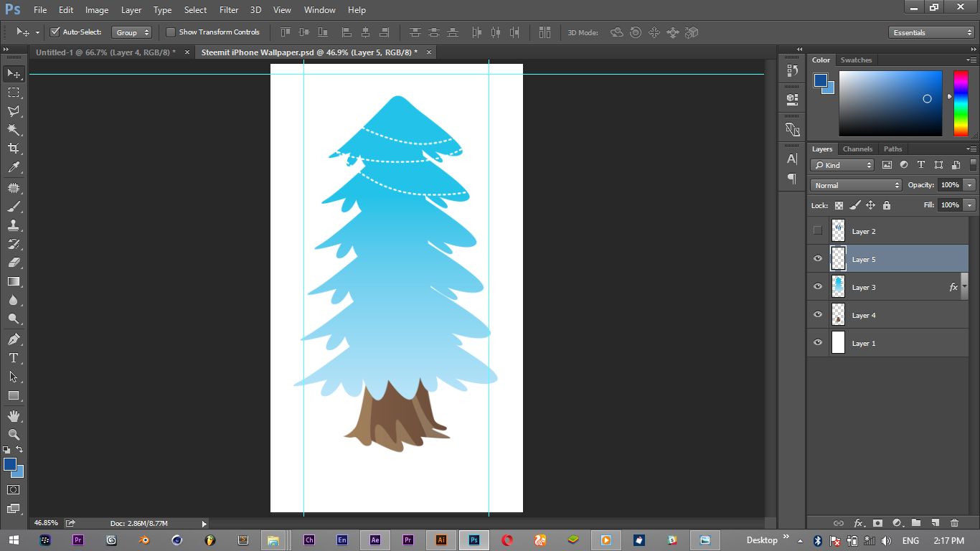The width and height of the screenshot is (980, 551).
Task: Create a new layer group
Action: (915, 523)
